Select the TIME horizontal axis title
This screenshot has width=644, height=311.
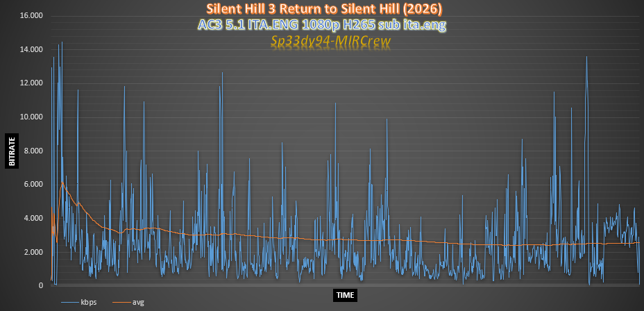pyautogui.click(x=345, y=294)
